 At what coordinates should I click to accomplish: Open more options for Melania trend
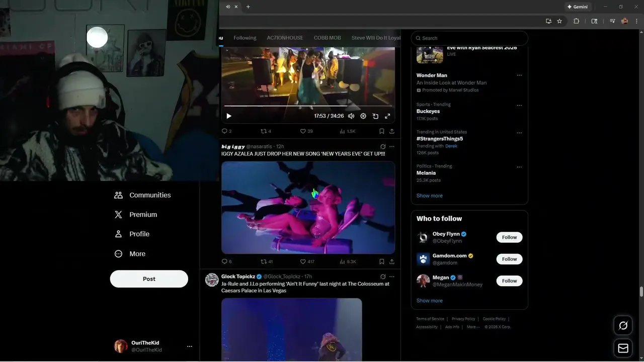pos(519,167)
